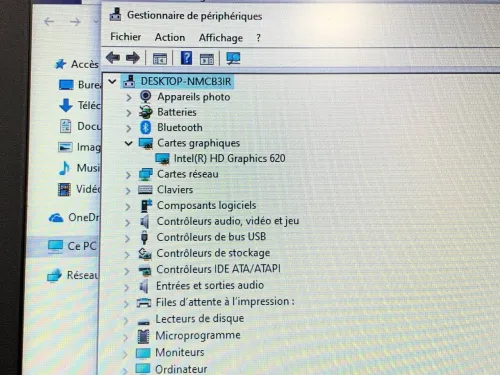Click the Cartes graphiques display icon
Viewport: 500px width, 375px height.
[146, 143]
